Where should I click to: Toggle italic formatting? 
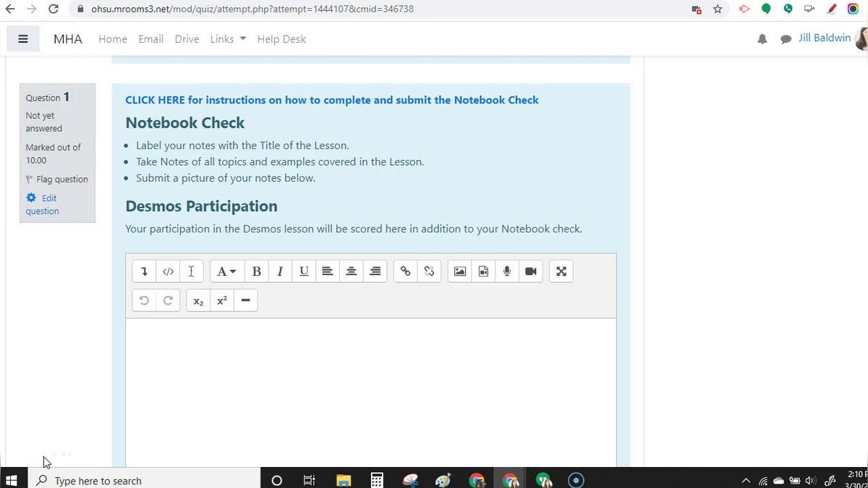[280, 272]
